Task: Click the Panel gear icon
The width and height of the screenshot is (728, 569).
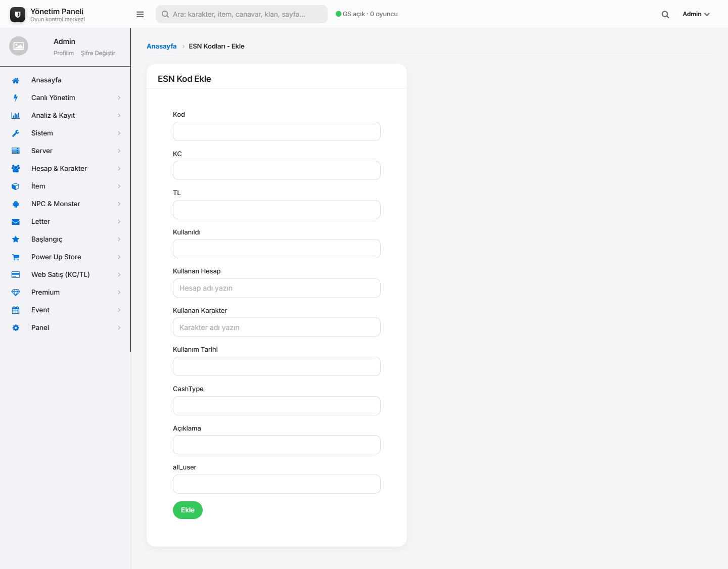Action: (x=16, y=328)
